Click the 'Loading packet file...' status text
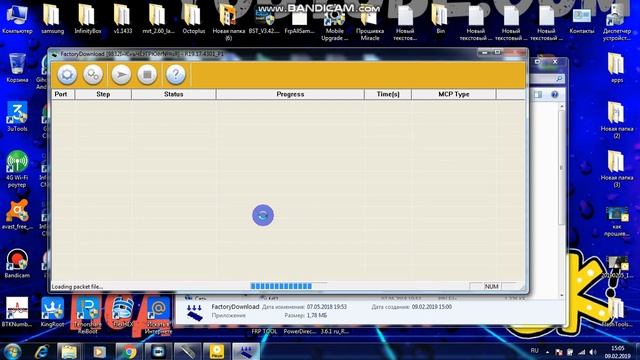Screen dimensions: 640x360 pos(77,287)
